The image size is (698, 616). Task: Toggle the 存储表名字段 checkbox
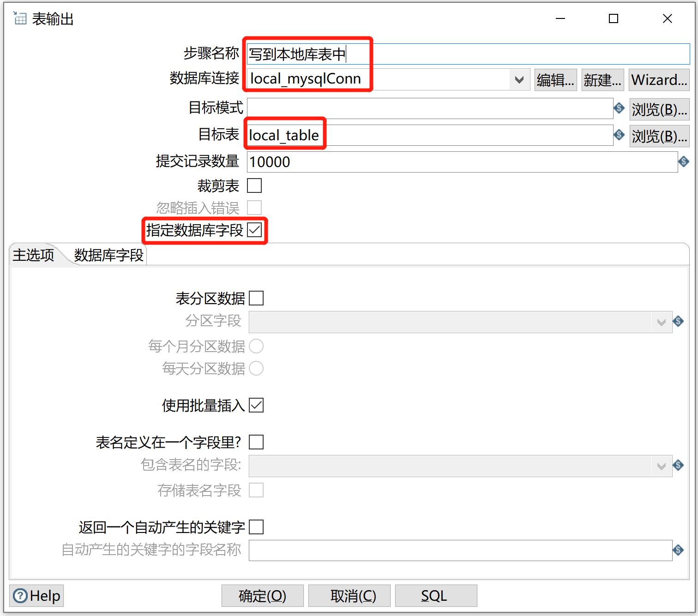pos(256,490)
